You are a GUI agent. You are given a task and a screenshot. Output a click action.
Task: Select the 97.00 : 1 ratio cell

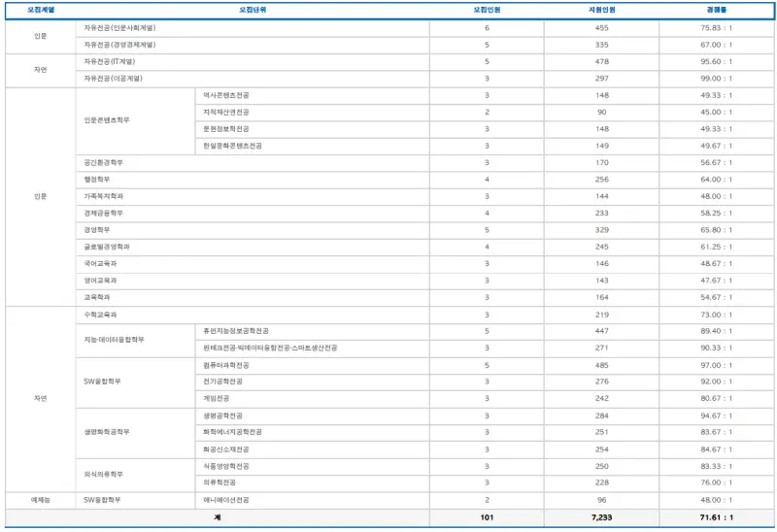(x=717, y=366)
